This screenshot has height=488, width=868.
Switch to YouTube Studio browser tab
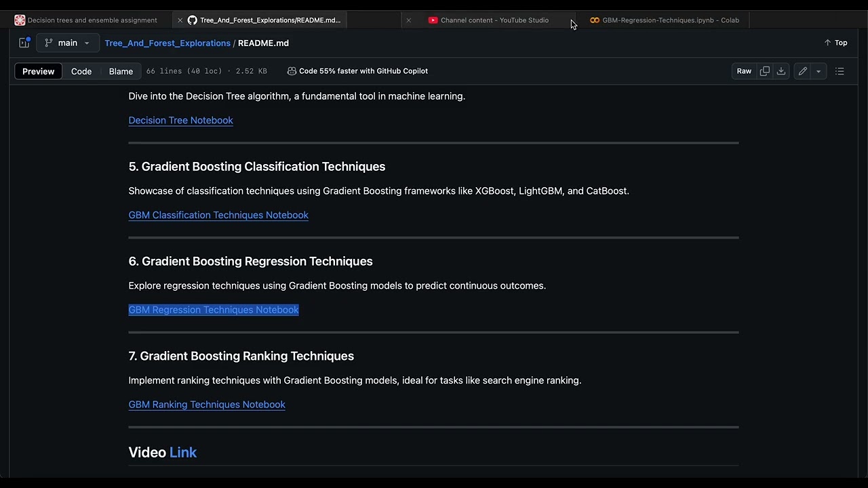[x=494, y=20]
